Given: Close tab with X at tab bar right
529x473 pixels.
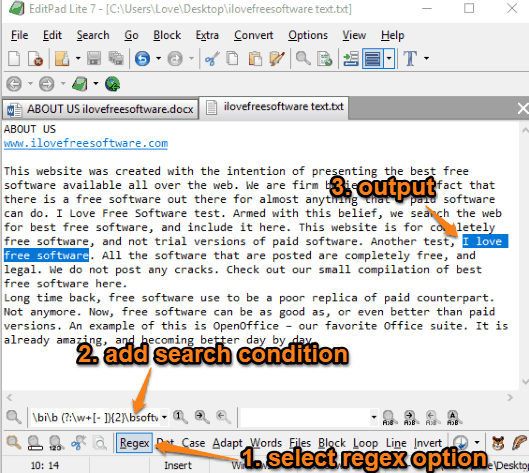Looking at the screenshot, I should coord(523,109).
